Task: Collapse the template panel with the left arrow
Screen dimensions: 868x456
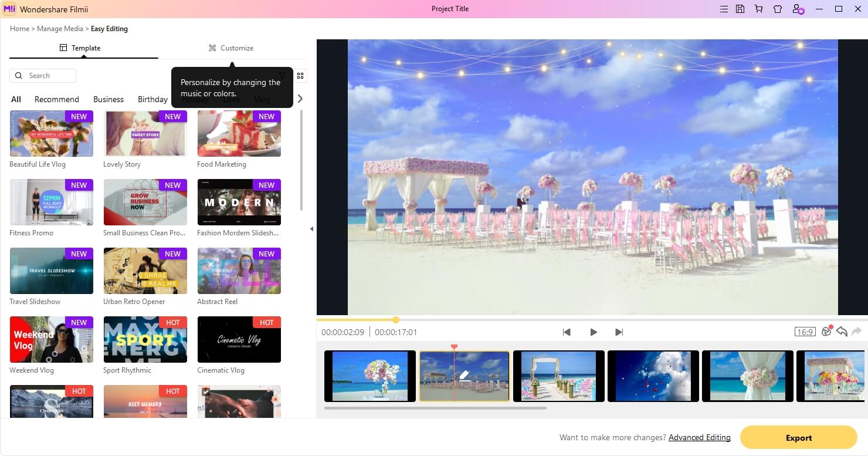Action: click(x=311, y=229)
